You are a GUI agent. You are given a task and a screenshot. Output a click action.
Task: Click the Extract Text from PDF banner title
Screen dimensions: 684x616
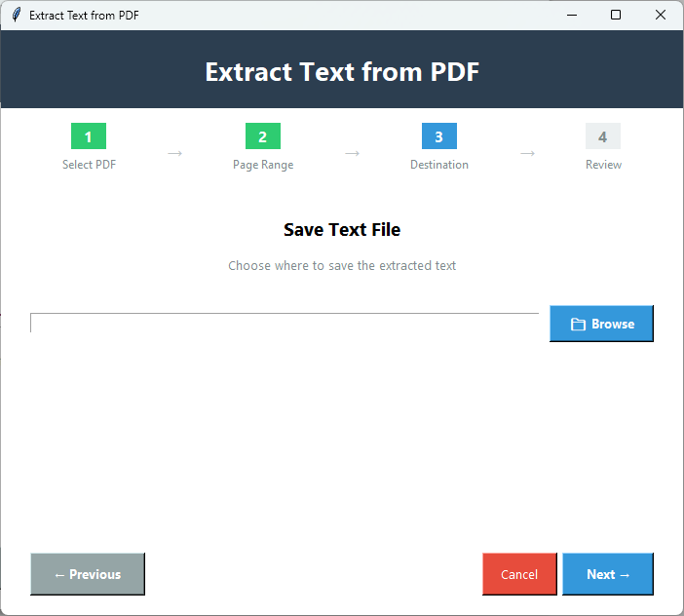pyautogui.click(x=342, y=71)
